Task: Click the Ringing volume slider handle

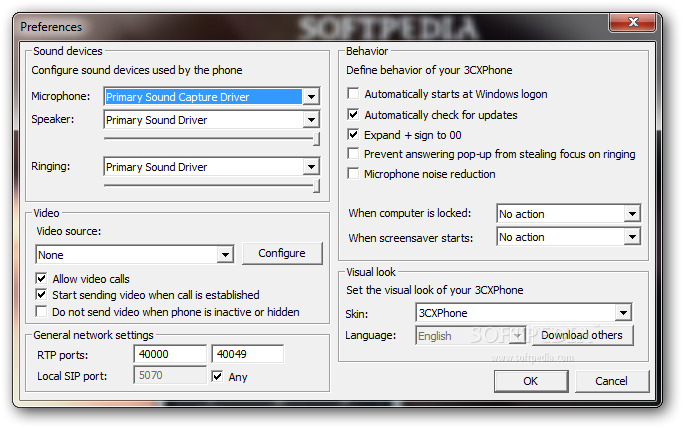Action: 317,186
